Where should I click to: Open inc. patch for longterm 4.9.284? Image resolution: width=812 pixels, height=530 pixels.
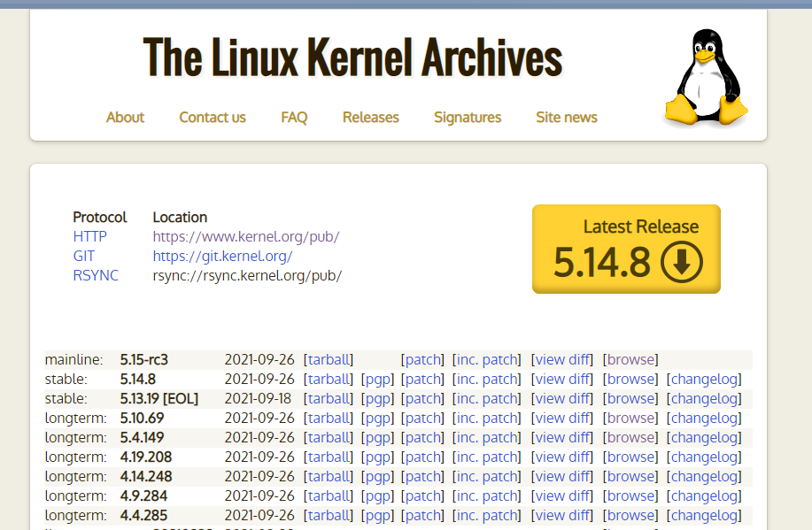click(487, 495)
